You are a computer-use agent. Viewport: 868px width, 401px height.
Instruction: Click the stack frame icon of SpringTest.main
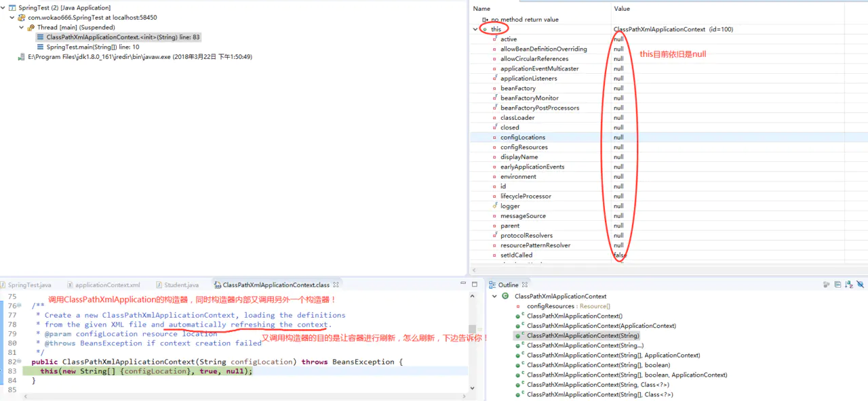coord(40,47)
